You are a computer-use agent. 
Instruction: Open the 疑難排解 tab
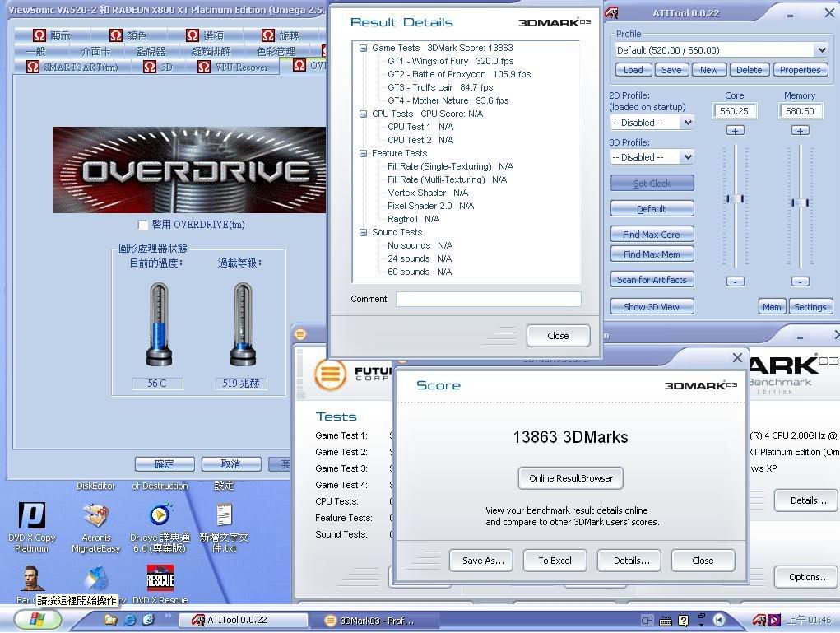(x=211, y=52)
